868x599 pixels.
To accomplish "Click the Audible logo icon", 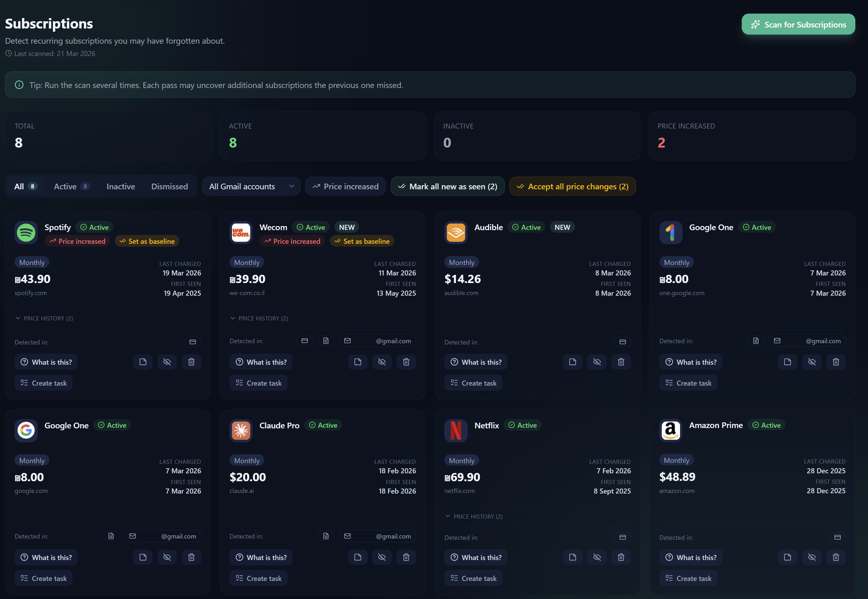I will pos(456,233).
